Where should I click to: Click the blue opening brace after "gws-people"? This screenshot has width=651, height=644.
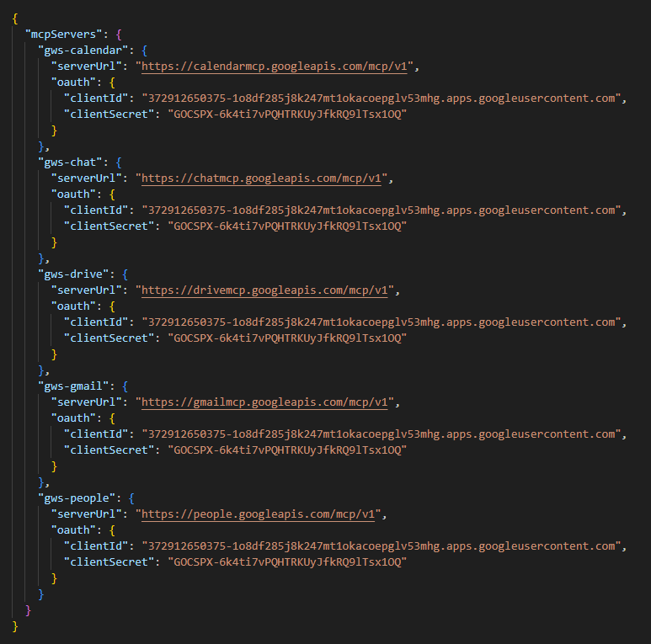click(131, 498)
